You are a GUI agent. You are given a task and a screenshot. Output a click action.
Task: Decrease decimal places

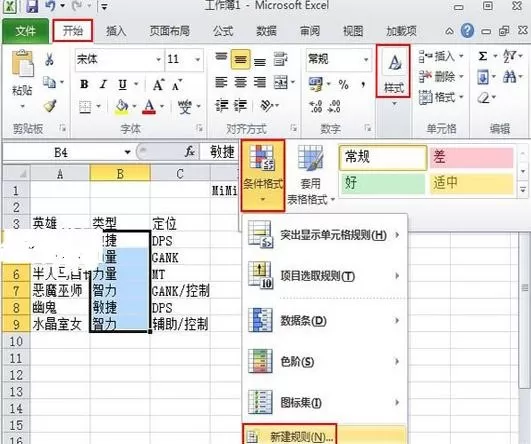click(x=334, y=106)
